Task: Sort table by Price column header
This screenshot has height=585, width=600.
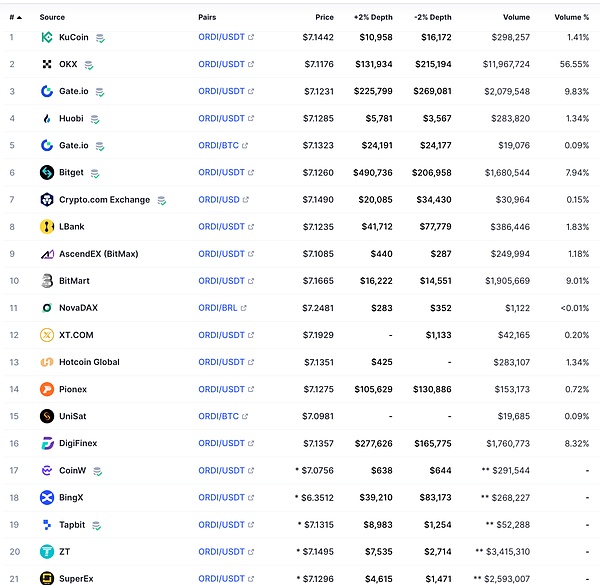Action: point(324,17)
